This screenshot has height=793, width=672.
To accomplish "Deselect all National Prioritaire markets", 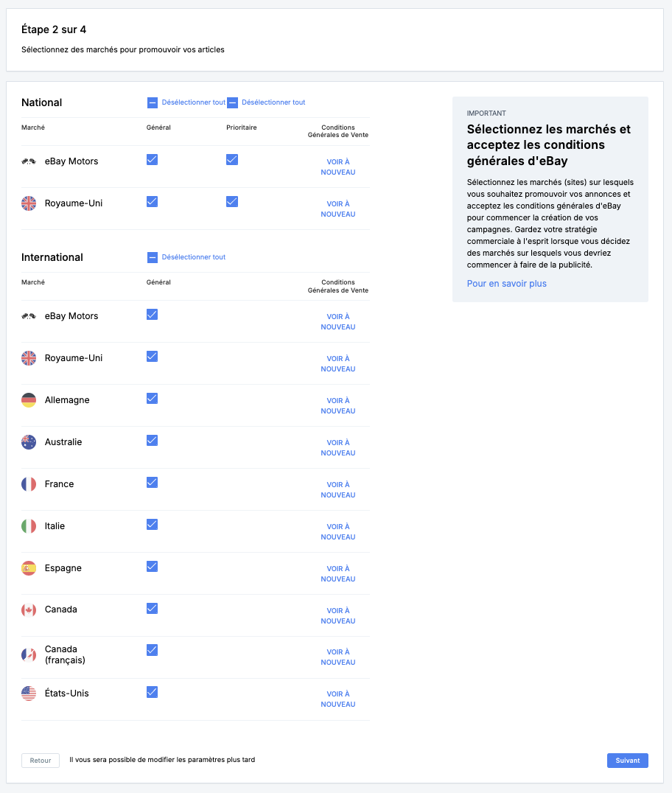I will coord(266,102).
